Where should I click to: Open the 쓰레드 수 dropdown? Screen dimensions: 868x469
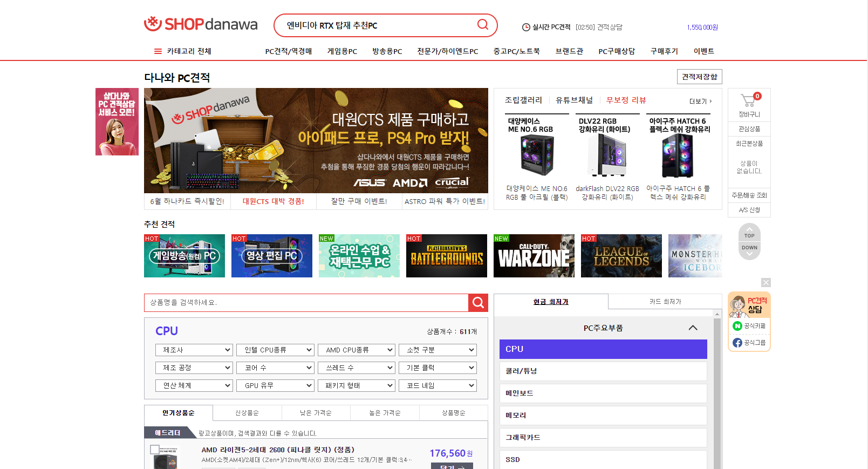coord(357,368)
